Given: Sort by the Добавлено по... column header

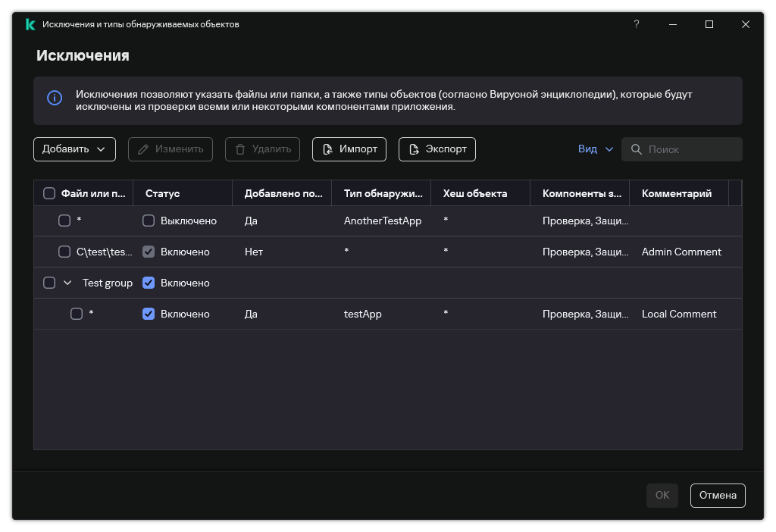Looking at the screenshot, I should tap(283, 193).
